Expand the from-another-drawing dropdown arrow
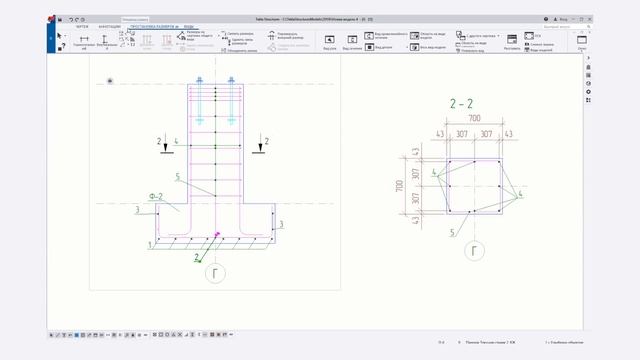The height and width of the screenshot is (360, 640). (x=498, y=36)
